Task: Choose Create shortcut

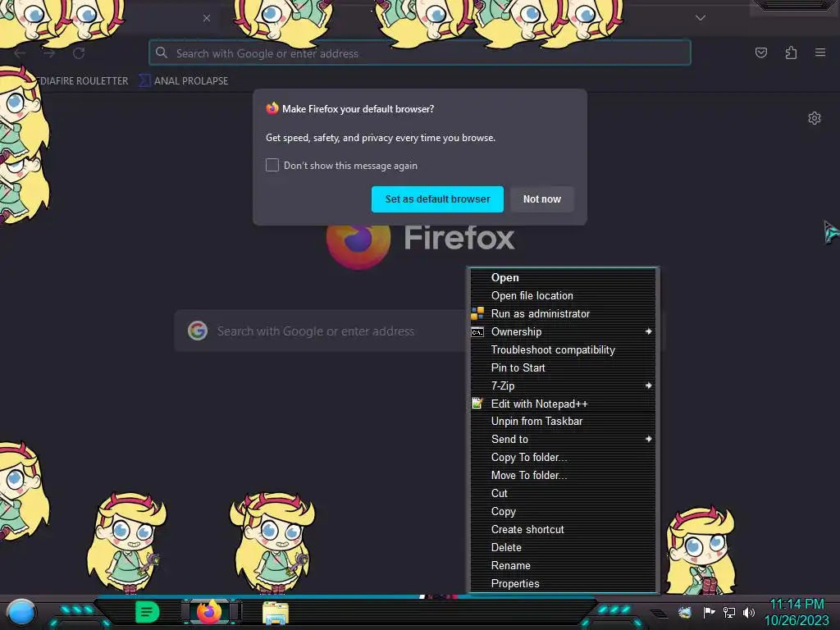Action: pyautogui.click(x=563, y=530)
